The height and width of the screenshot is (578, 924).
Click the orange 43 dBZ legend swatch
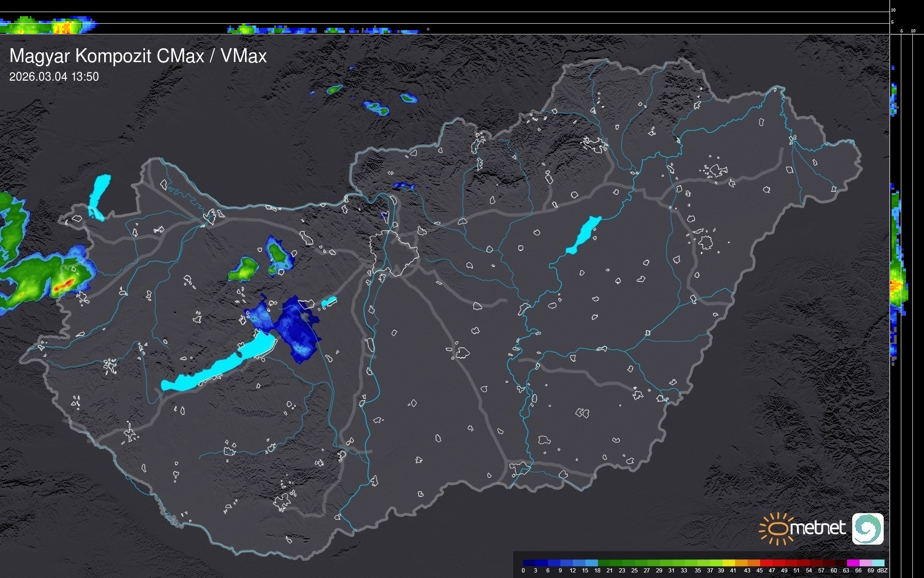pos(753,563)
